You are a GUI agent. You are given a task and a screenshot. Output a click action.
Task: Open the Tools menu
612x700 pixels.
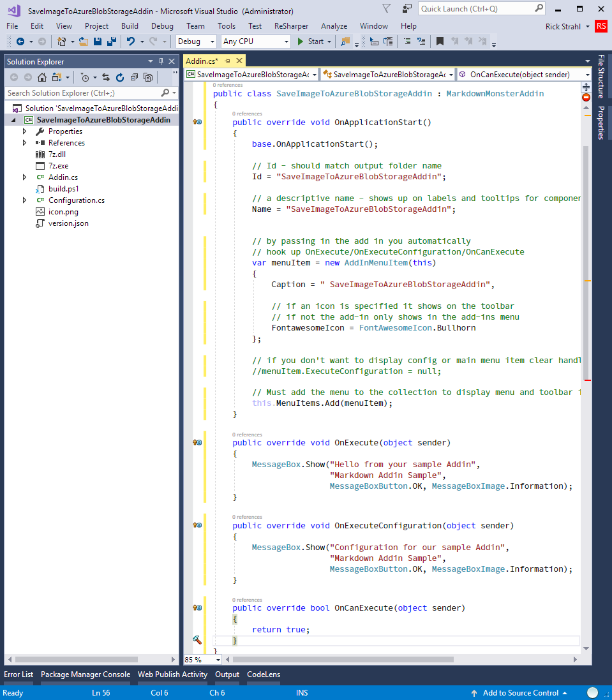click(x=227, y=26)
